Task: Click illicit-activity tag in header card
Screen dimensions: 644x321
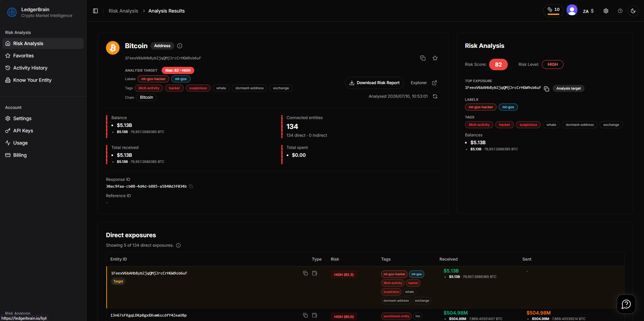Action: click(149, 88)
